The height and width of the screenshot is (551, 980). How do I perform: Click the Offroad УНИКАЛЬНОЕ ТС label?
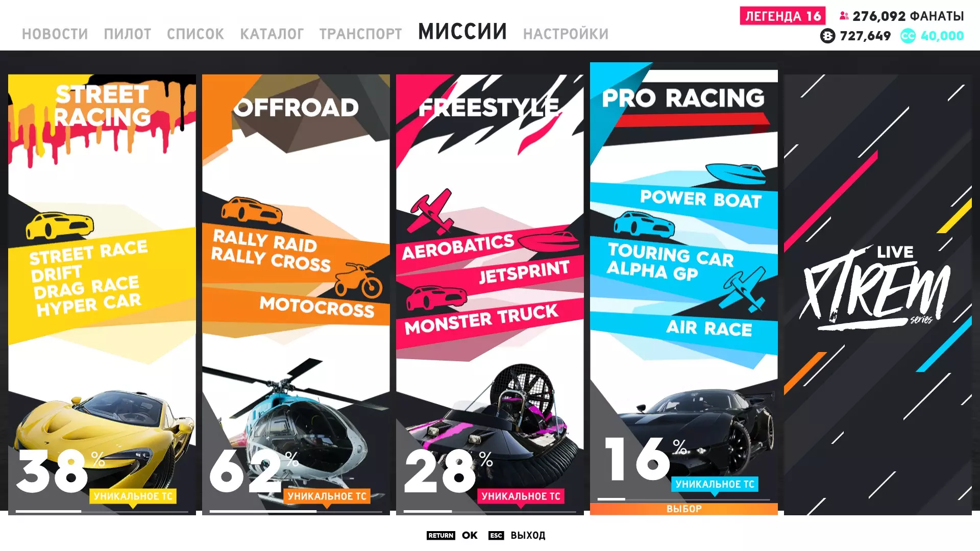(327, 496)
